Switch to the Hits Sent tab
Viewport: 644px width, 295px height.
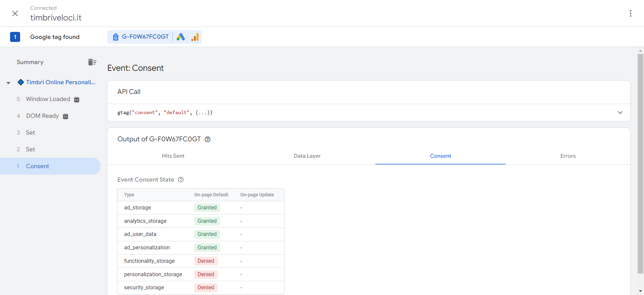(173, 156)
